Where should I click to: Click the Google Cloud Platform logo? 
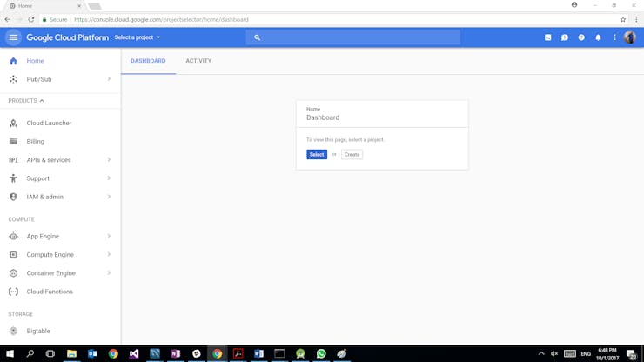(x=67, y=37)
